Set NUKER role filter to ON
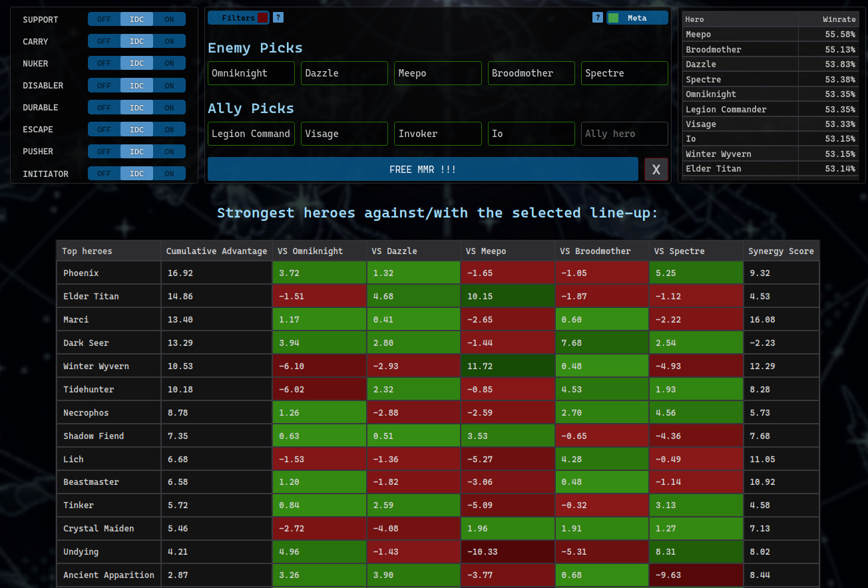 point(169,63)
